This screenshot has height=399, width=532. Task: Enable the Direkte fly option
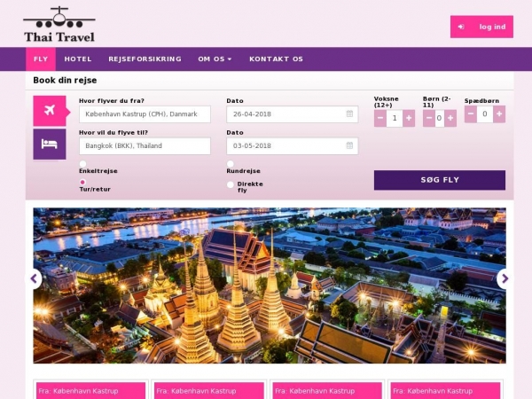(x=231, y=184)
